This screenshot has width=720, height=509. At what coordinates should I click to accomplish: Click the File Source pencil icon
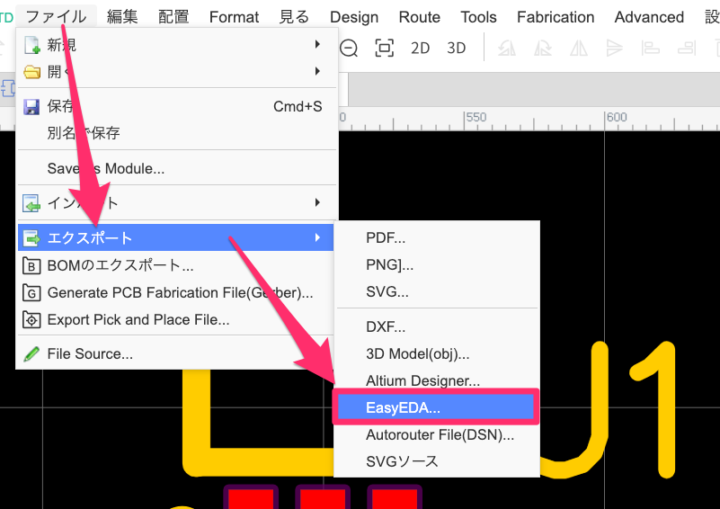(32, 354)
